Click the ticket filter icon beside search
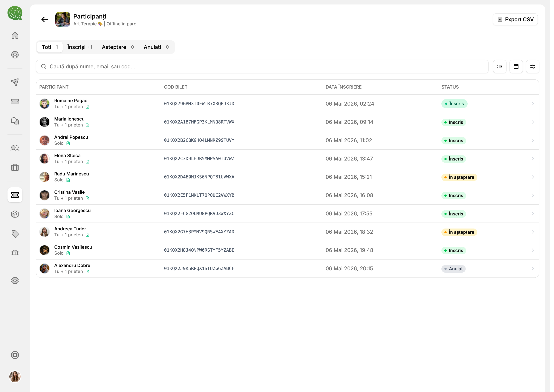The width and height of the screenshot is (554, 392). click(x=500, y=67)
